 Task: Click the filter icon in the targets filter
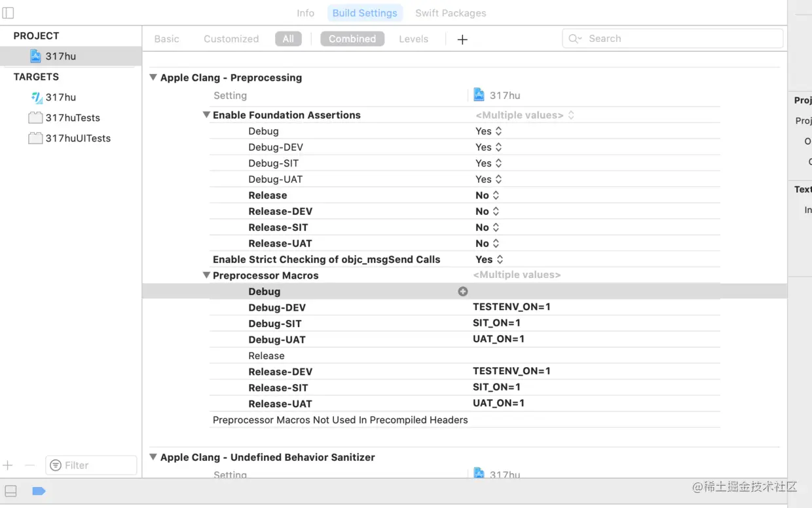coord(56,465)
